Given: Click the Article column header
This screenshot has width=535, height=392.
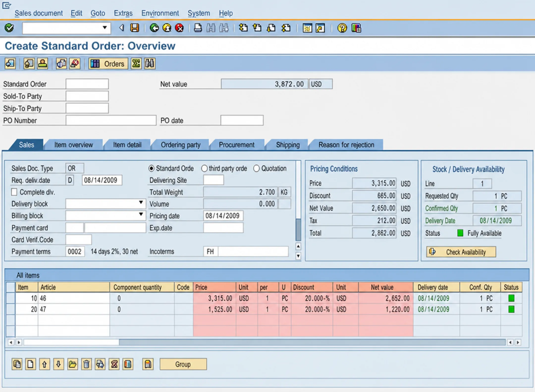Looking at the screenshot, I should tap(74, 287).
